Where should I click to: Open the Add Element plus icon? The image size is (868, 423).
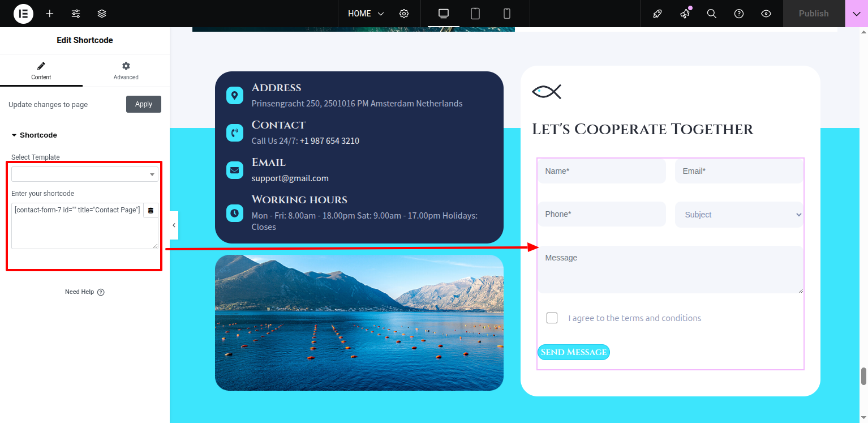(50, 14)
